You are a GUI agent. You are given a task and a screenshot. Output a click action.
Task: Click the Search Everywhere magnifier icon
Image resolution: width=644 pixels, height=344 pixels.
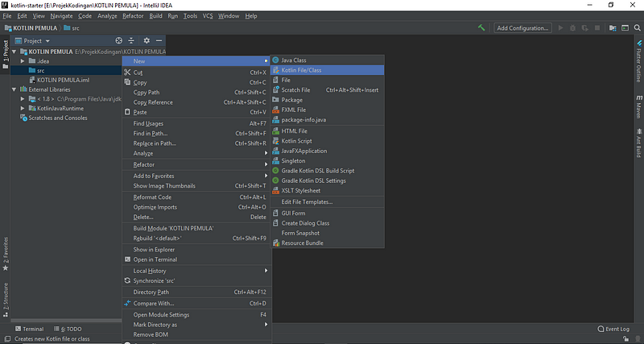[637, 28]
